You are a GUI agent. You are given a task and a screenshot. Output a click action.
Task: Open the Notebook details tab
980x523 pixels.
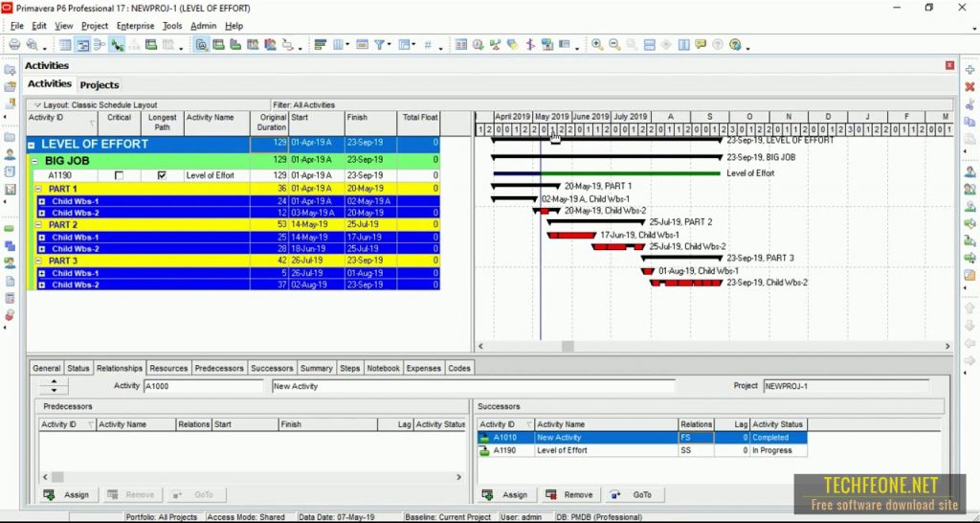(x=383, y=368)
